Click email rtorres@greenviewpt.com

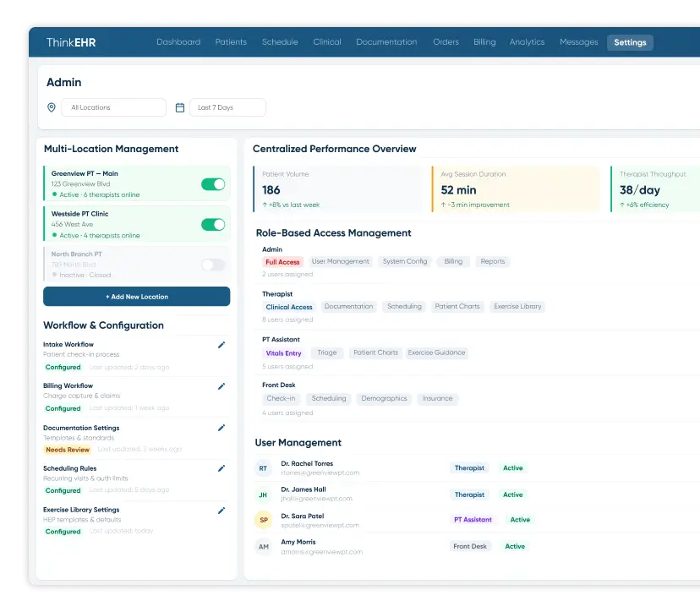(x=320, y=473)
